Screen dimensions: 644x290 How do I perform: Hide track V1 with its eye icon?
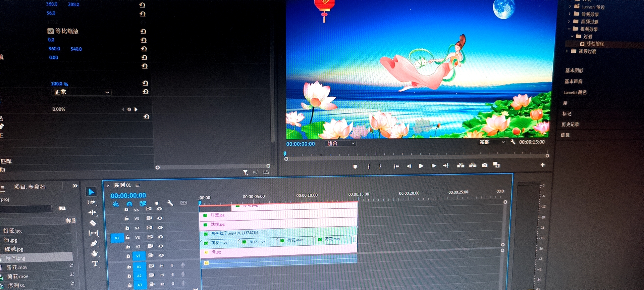click(161, 255)
